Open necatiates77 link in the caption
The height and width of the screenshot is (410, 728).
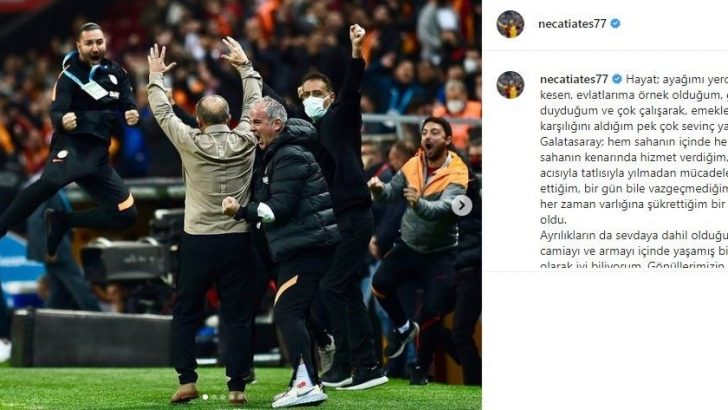[574, 79]
